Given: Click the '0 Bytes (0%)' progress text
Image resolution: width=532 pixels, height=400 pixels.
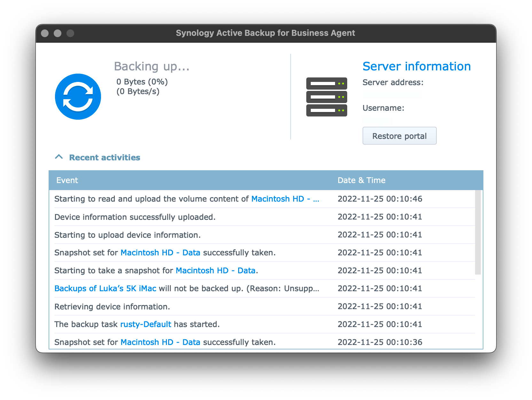Looking at the screenshot, I should 142,82.
